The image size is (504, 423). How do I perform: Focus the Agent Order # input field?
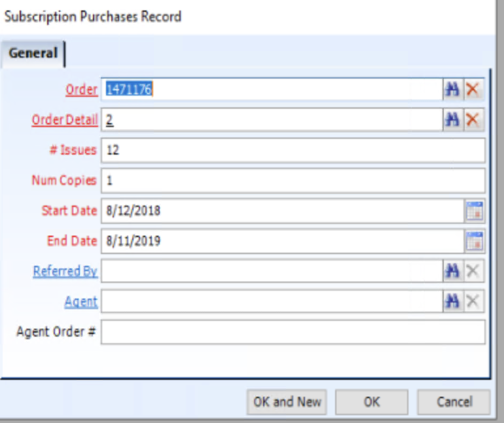pyautogui.click(x=293, y=331)
